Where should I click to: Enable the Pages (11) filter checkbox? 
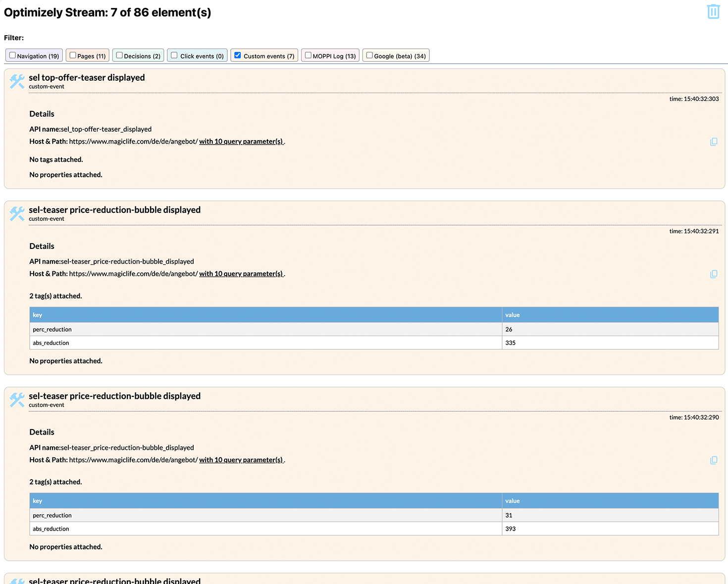[73, 55]
